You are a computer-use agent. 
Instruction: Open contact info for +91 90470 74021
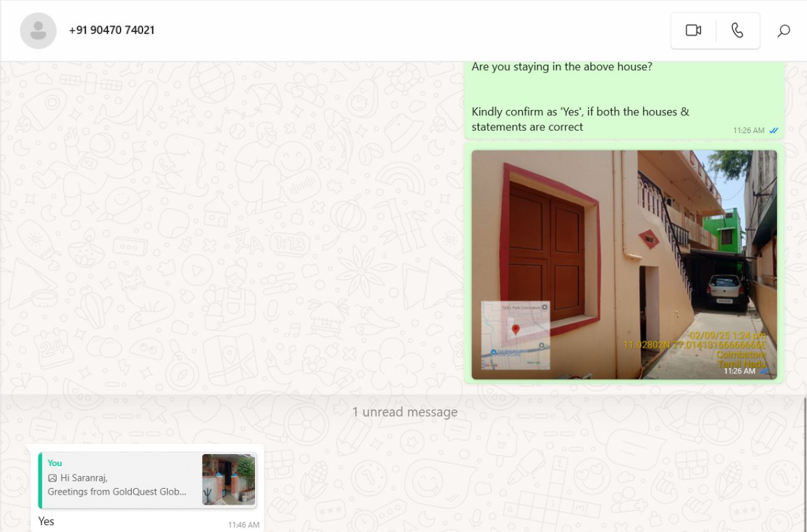[x=112, y=30]
